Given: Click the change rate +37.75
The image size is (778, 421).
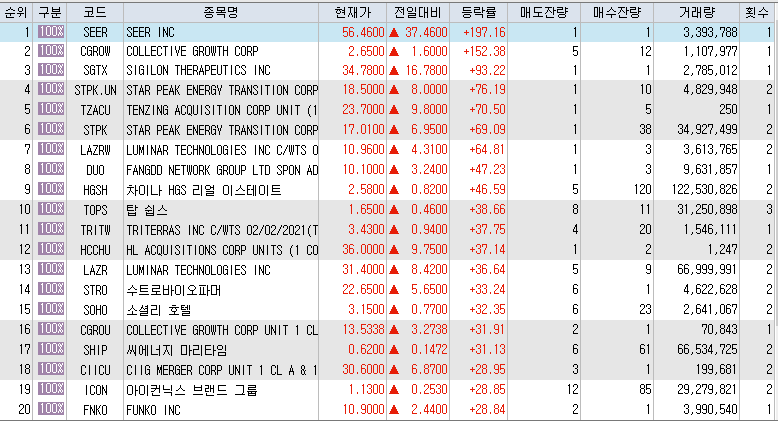Looking at the screenshot, I should coord(487,230).
